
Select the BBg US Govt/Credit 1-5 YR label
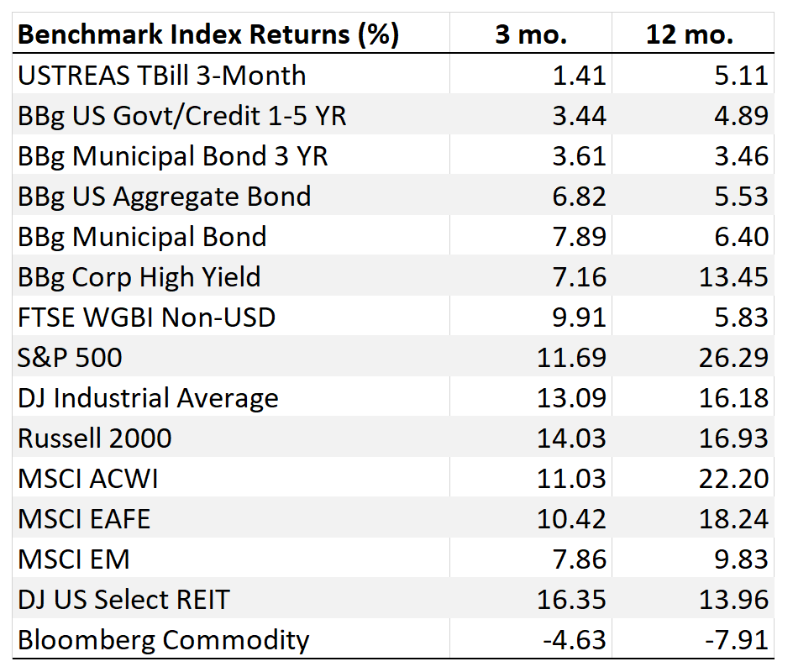[182, 116]
